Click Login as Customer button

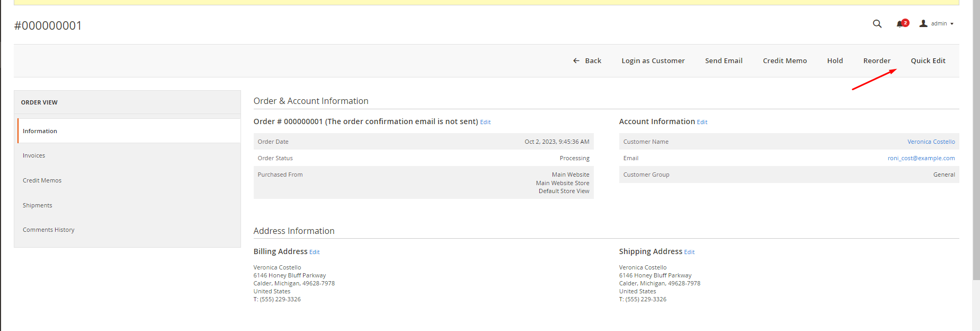click(x=653, y=61)
